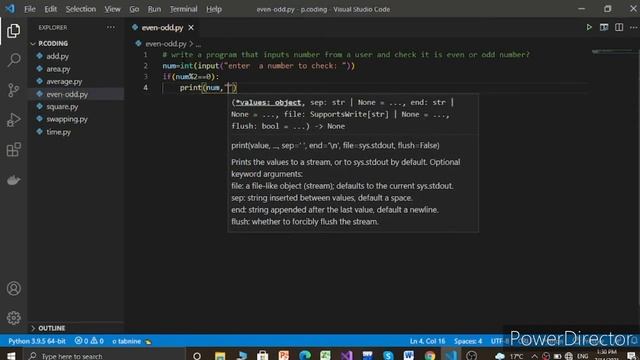The width and height of the screenshot is (640, 360).
Task: Click the minimap on the editor right
Action: (x=612, y=52)
